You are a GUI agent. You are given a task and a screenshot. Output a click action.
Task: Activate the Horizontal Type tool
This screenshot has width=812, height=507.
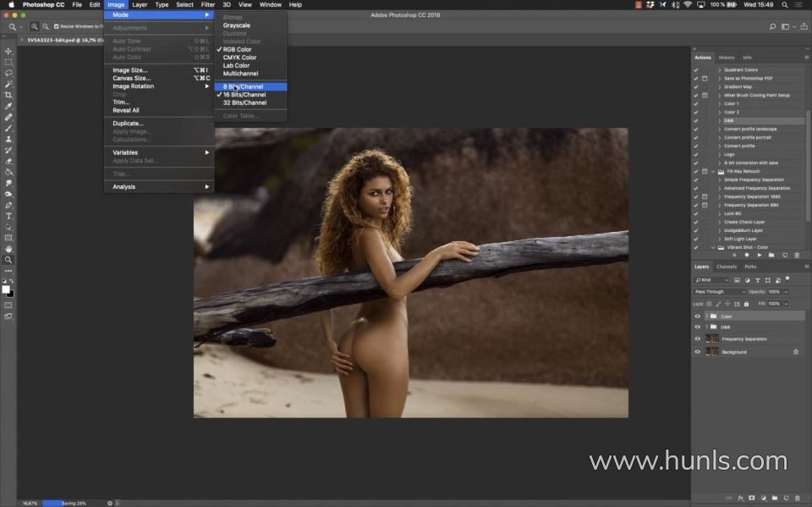[x=8, y=216]
